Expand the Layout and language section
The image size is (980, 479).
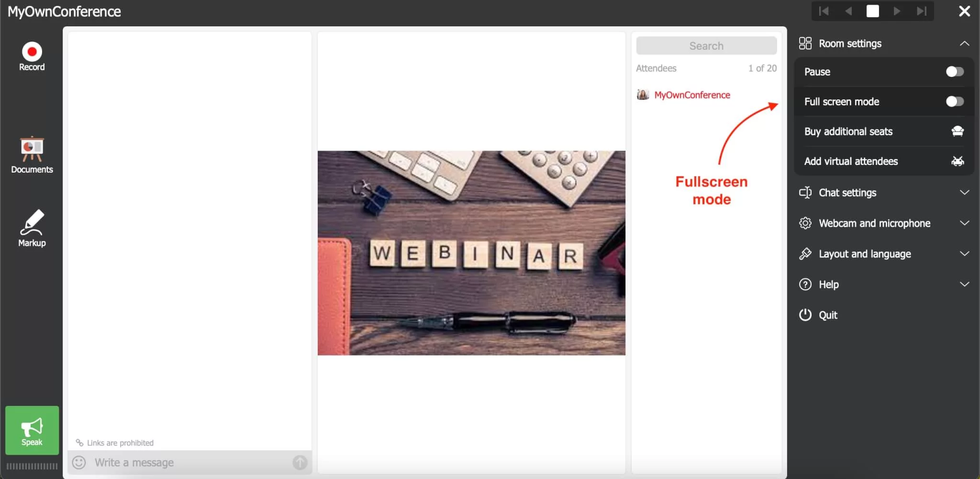[884, 254]
